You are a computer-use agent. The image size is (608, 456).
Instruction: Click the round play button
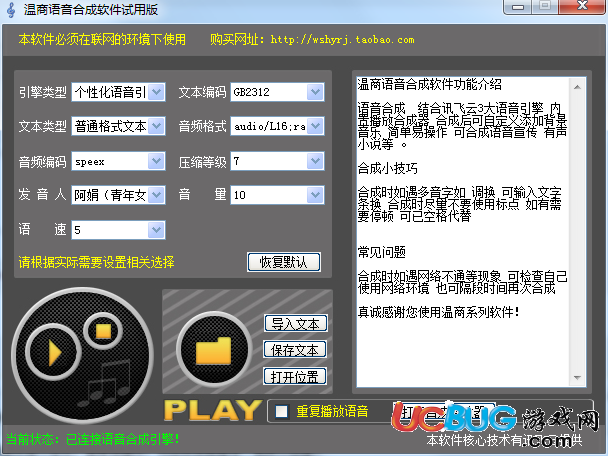(x=54, y=352)
